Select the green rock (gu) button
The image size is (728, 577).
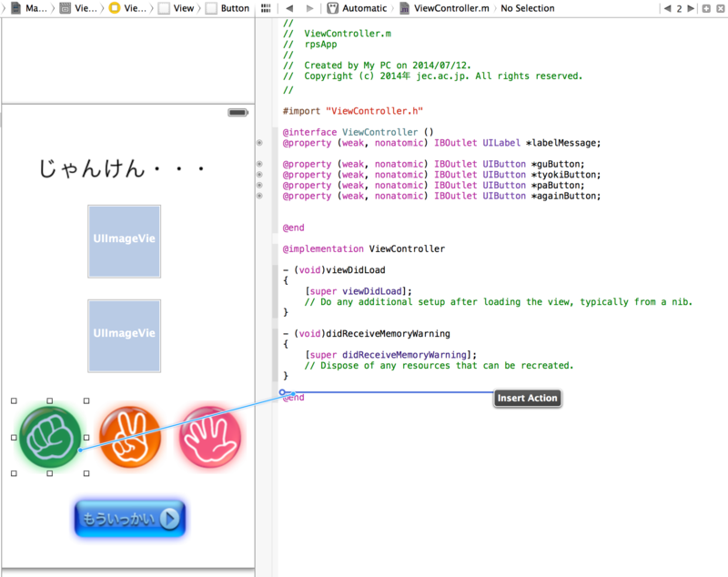[50, 437]
